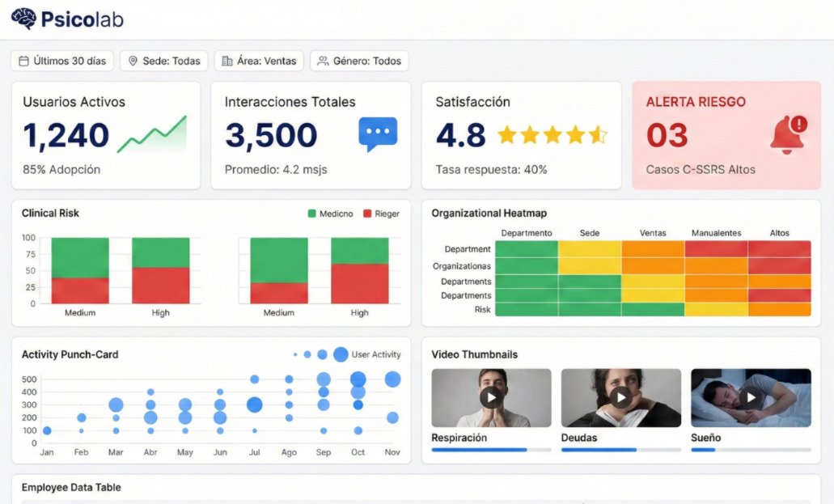Click the progress bar under Respiración video
834x504 pixels.
pyautogui.click(x=490, y=450)
